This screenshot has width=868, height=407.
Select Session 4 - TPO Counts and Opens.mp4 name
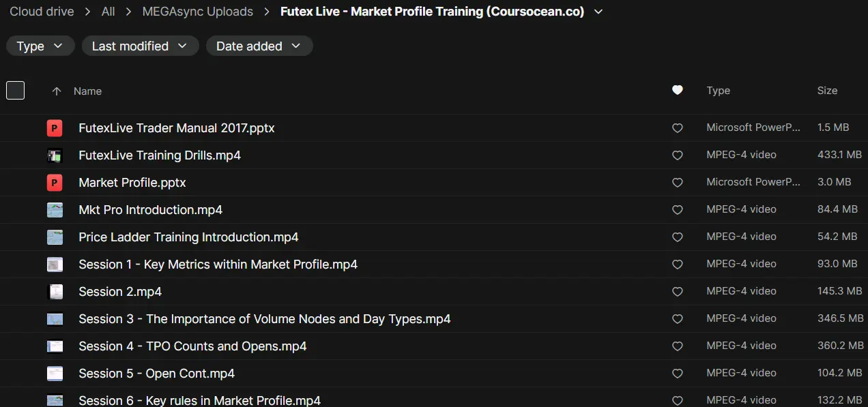point(192,346)
